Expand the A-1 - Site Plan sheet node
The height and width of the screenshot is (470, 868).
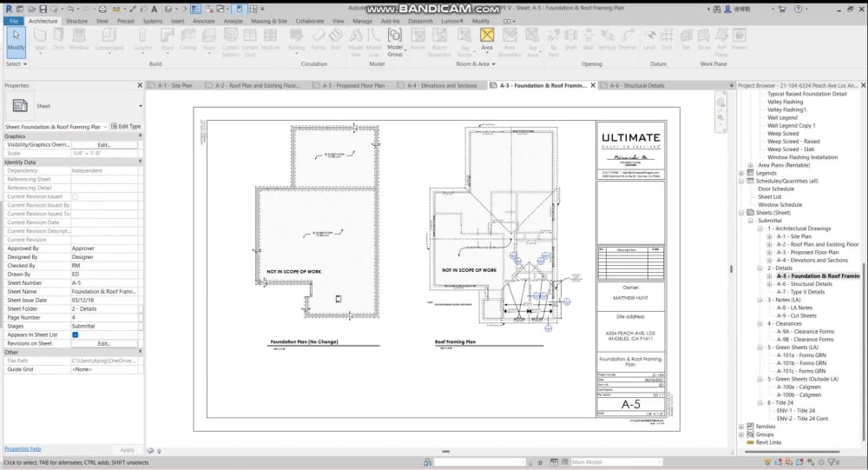[x=769, y=236]
